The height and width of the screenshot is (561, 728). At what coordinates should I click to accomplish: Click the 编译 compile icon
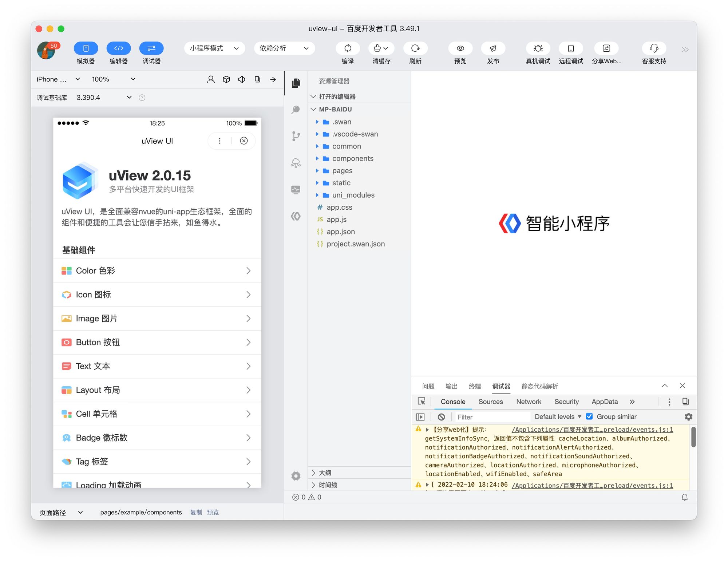click(348, 48)
